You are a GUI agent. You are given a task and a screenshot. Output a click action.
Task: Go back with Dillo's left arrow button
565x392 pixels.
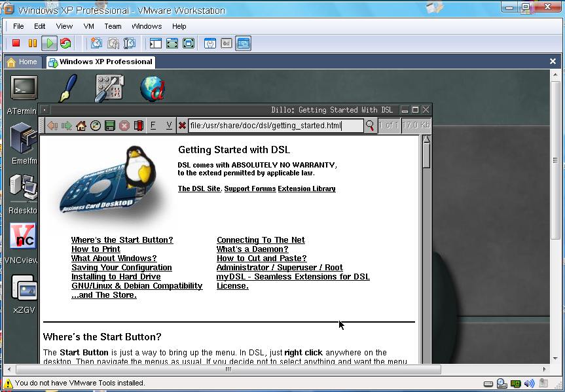[x=52, y=126]
